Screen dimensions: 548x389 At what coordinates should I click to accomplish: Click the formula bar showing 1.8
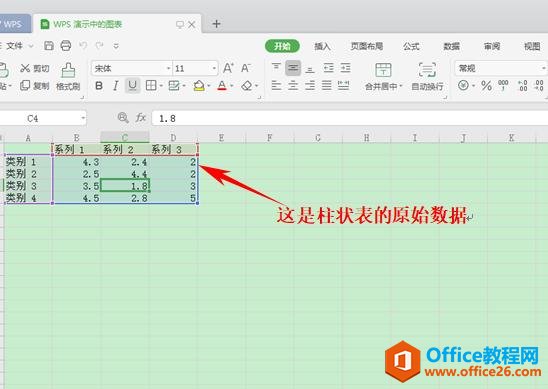click(349, 118)
